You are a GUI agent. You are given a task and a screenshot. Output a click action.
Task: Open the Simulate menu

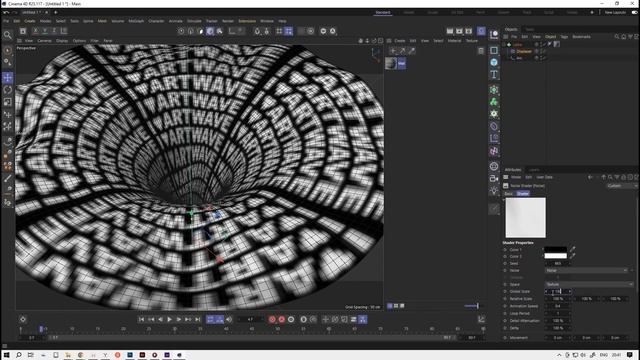194,21
